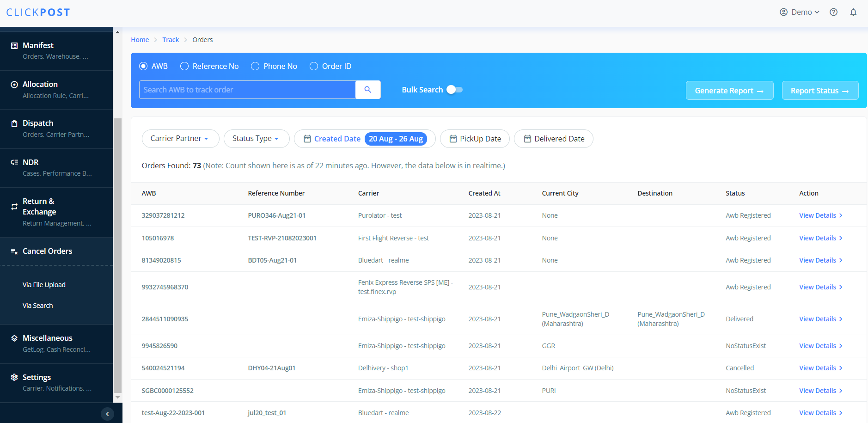The height and width of the screenshot is (423, 868).
Task: Open the Manifest menu item
Action: (56, 51)
